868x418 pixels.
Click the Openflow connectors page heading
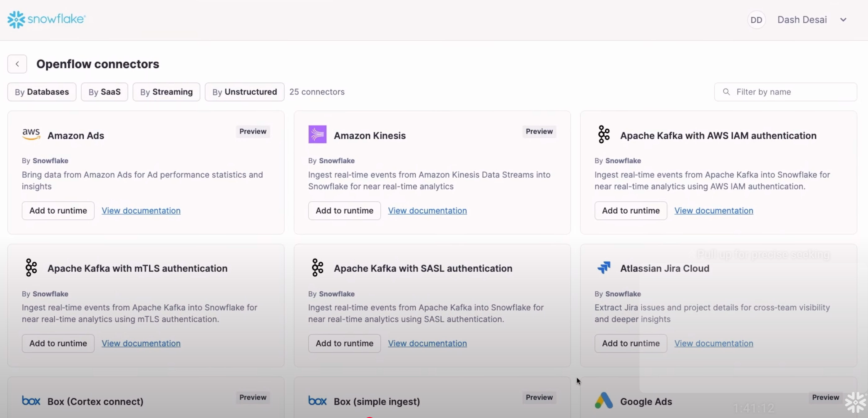(x=98, y=64)
